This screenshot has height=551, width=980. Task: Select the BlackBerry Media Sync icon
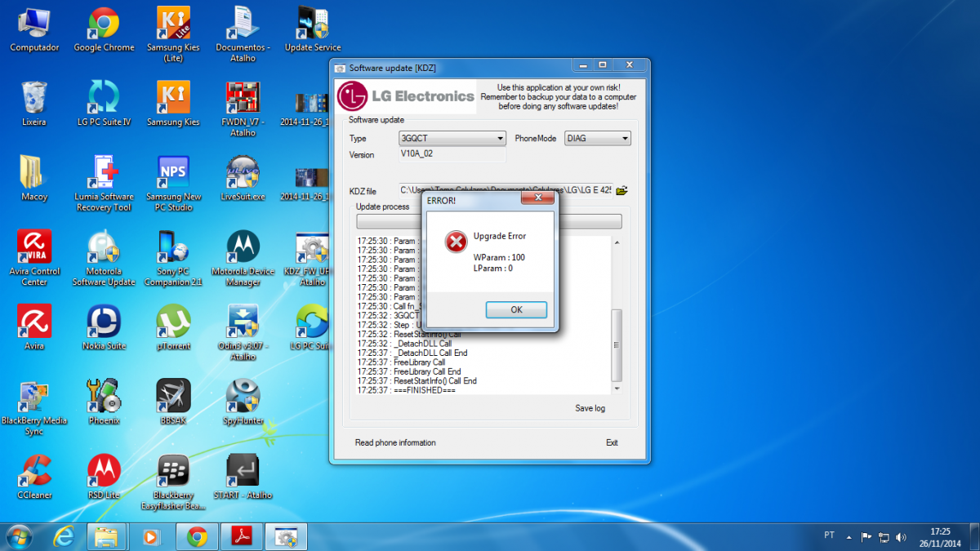(34, 407)
